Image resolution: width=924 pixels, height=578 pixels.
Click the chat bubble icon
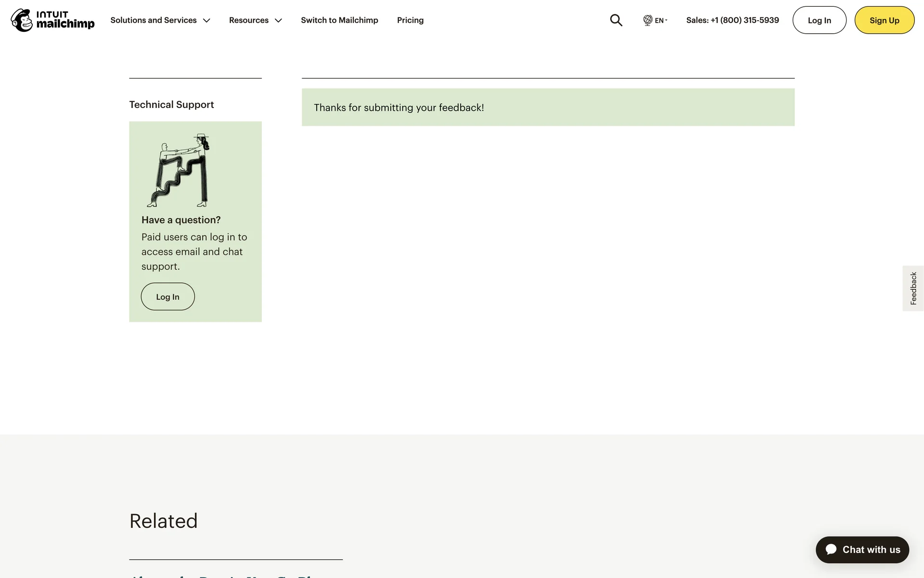831,550
